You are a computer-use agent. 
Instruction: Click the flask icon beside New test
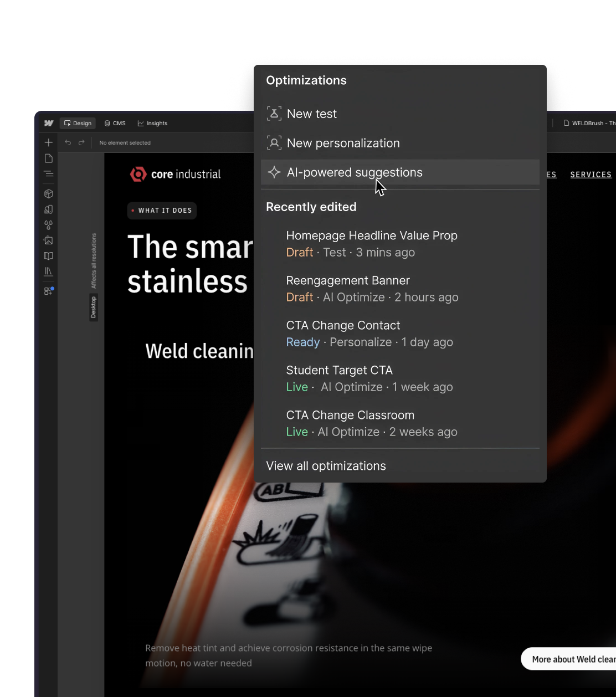(x=274, y=114)
